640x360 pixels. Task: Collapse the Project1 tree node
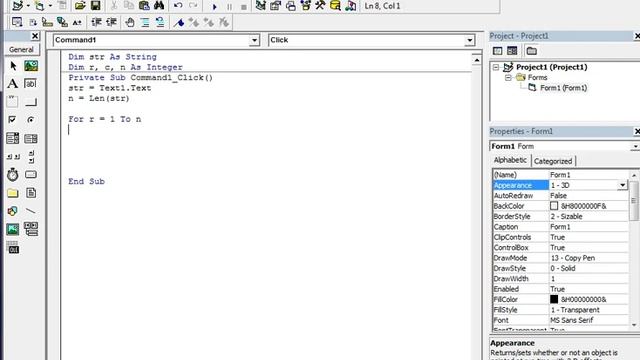(496, 67)
